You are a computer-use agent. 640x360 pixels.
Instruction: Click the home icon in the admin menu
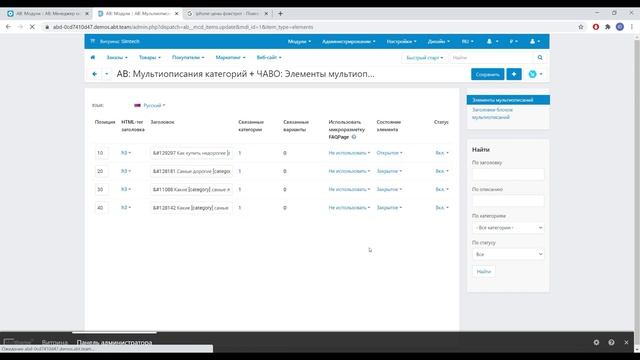click(93, 58)
